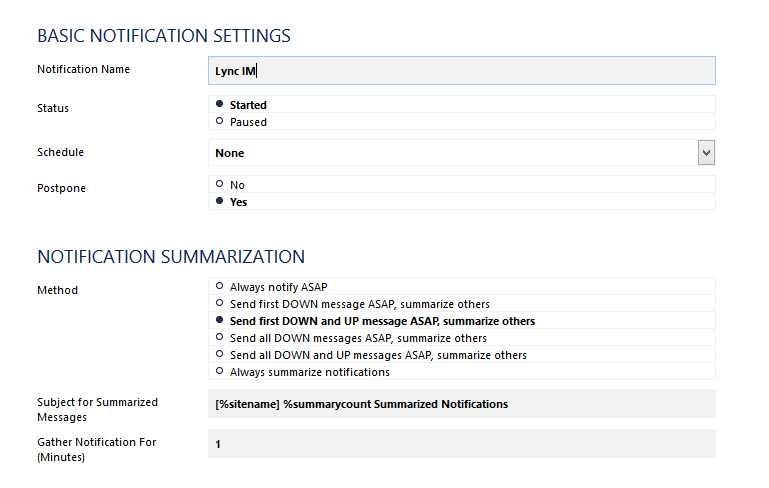Screen dimensions: 769x488
Task: Select Always summarize notifications option
Action: 219,371
